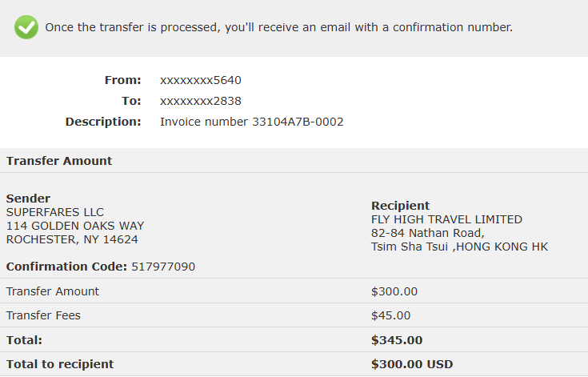The width and height of the screenshot is (588, 377).
Task: Click the Recipient heading
Action: point(401,206)
